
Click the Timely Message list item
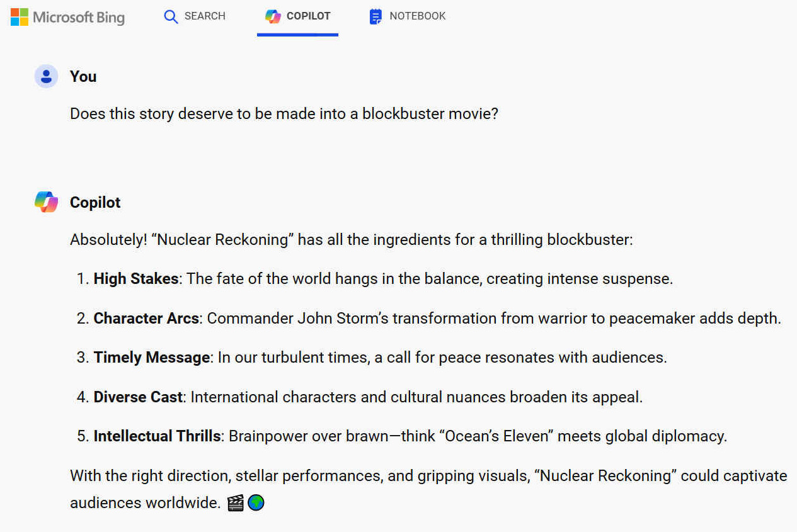tap(372, 358)
